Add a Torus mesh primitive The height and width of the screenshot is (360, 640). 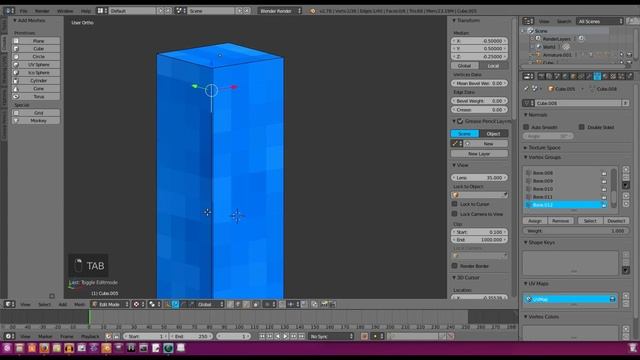[36, 97]
